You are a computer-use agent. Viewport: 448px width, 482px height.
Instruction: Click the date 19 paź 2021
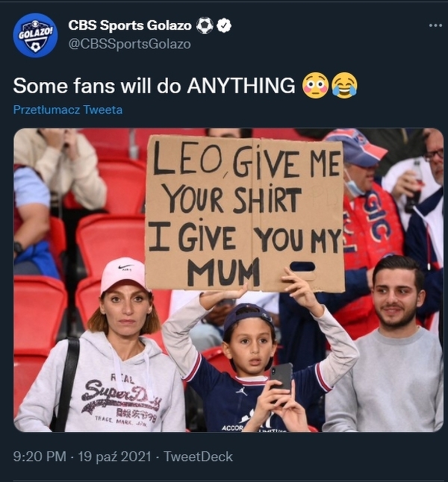tap(114, 457)
